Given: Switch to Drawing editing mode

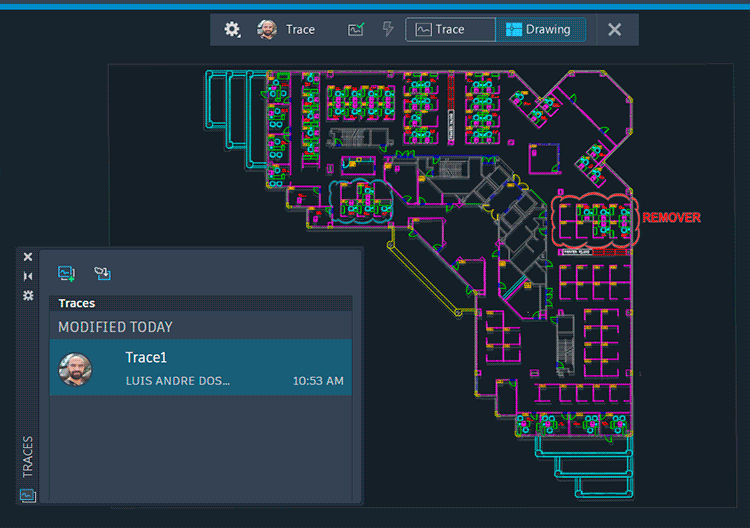Looking at the screenshot, I should pyautogui.click(x=540, y=30).
